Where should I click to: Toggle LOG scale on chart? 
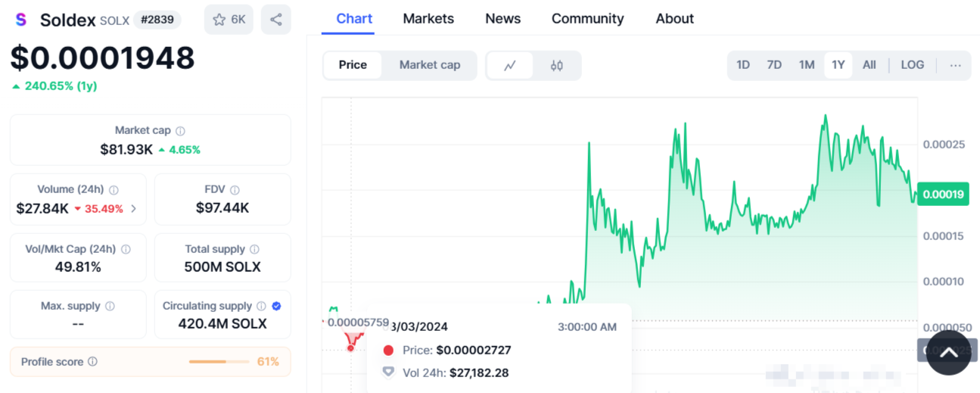(x=913, y=65)
